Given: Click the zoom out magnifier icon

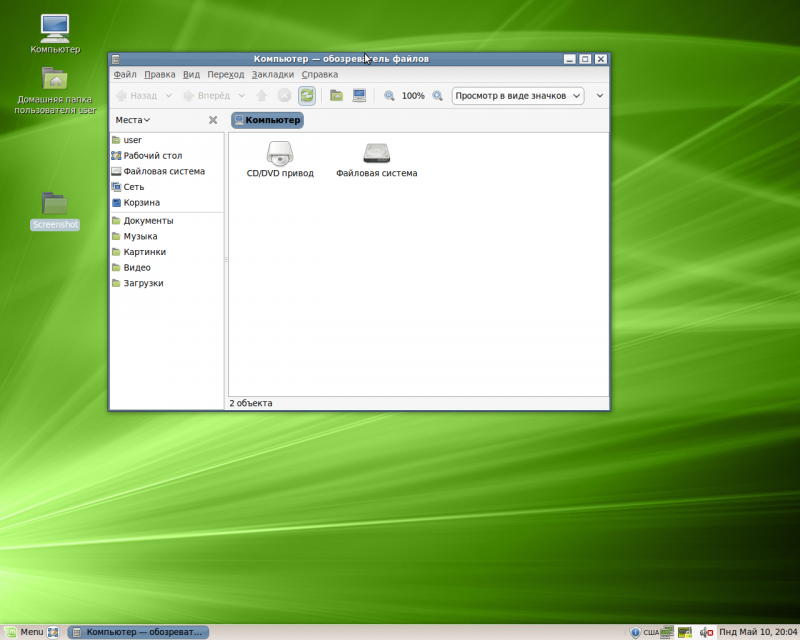Looking at the screenshot, I should pos(389,95).
